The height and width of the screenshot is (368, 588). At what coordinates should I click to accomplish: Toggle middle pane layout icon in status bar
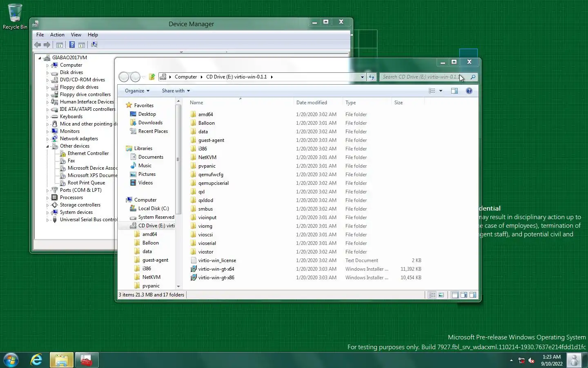(464, 295)
